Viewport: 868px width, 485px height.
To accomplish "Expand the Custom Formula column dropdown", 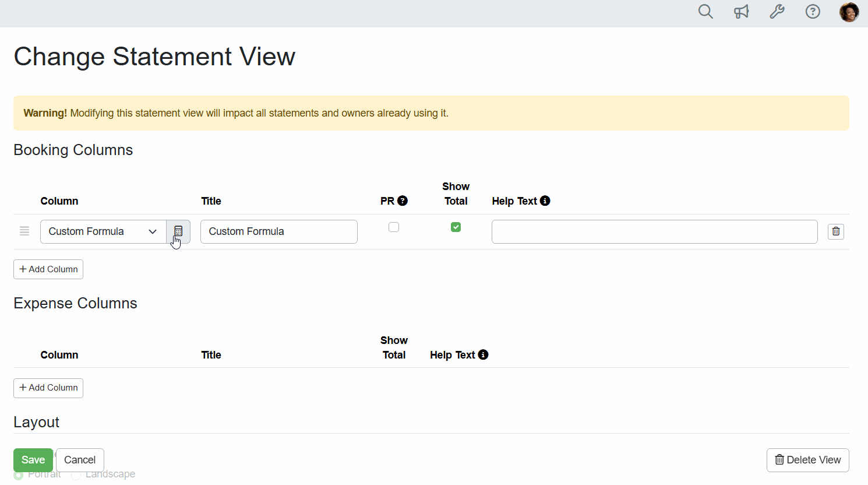I will [103, 231].
